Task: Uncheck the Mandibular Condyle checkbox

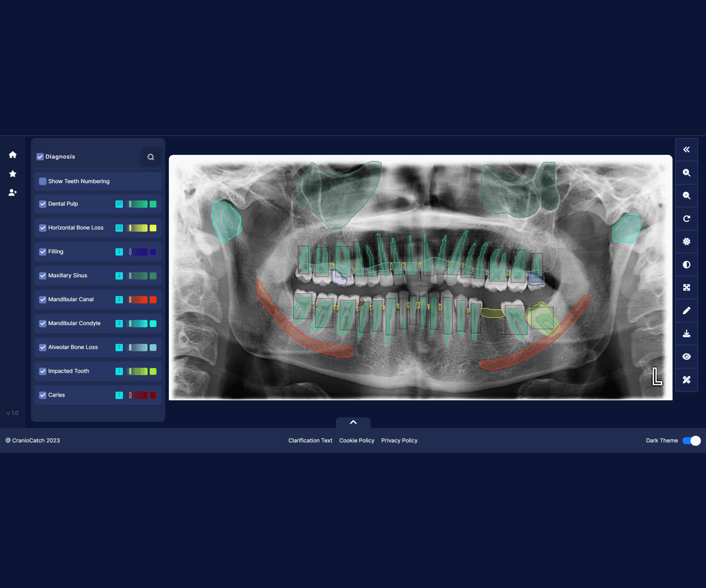Action: 43,323
